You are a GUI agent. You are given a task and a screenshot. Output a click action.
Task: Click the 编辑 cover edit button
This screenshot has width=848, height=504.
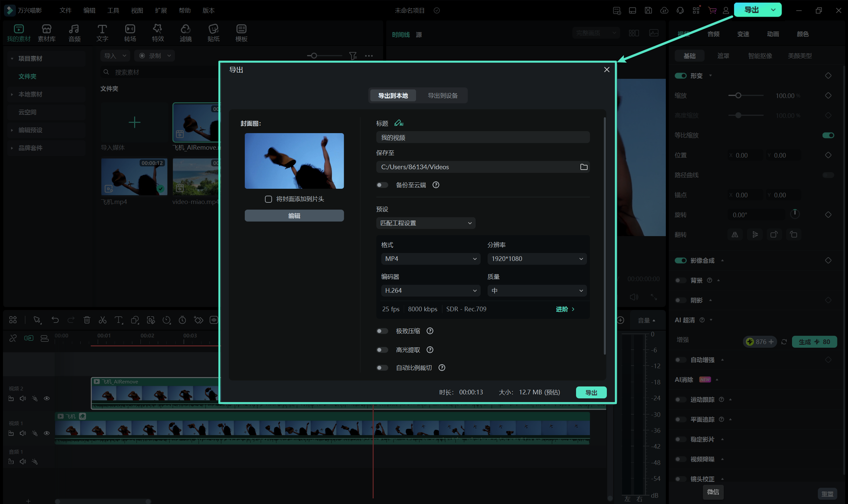click(294, 216)
